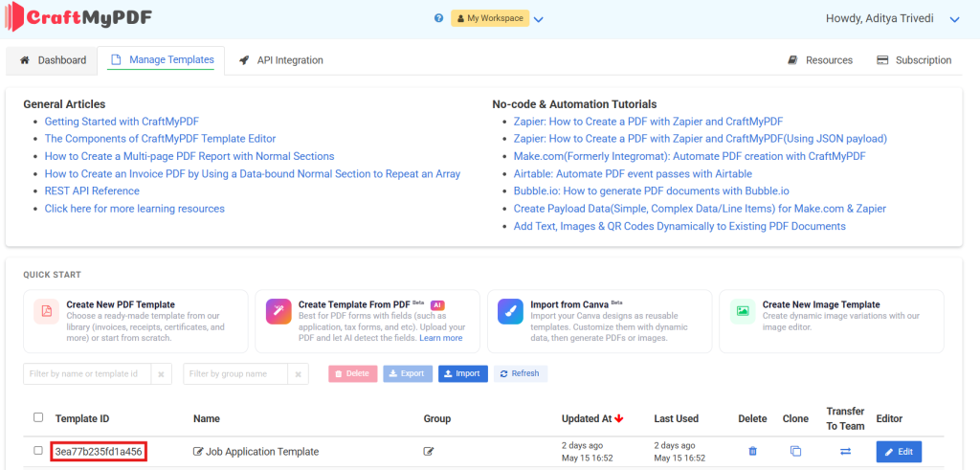Open the Multi-page PDF Report article link

(189, 156)
